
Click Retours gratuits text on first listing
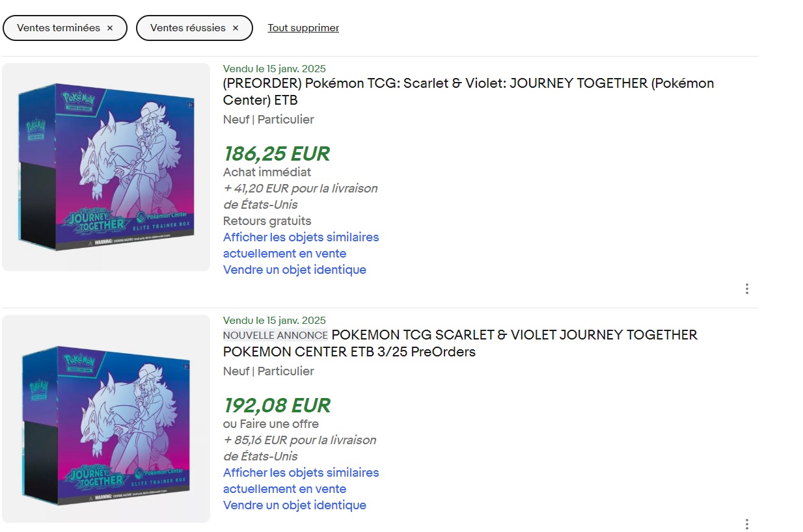(x=267, y=221)
